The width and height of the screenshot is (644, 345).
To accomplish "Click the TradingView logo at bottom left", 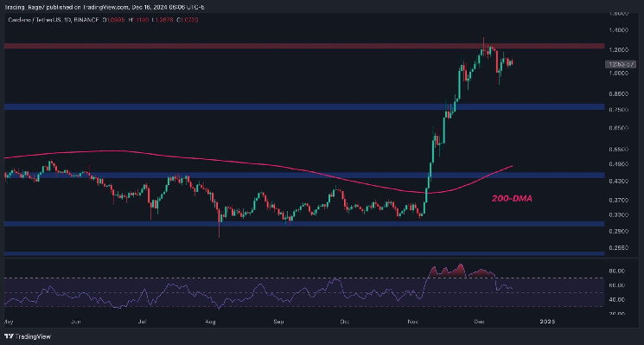I will [28, 336].
